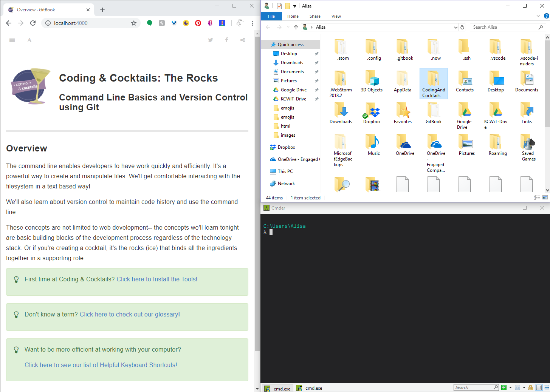550x392 pixels.
Task: Switch Explorer to large icons view
Action: coord(545,198)
